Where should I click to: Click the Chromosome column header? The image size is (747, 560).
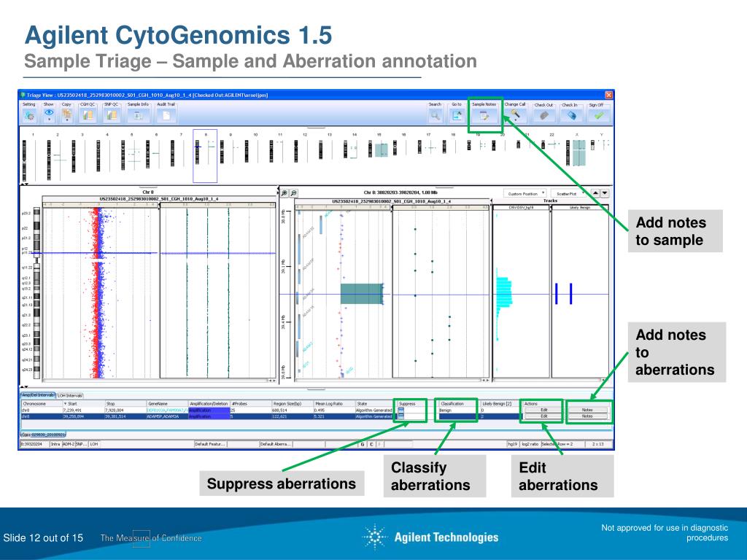(x=42, y=404)
